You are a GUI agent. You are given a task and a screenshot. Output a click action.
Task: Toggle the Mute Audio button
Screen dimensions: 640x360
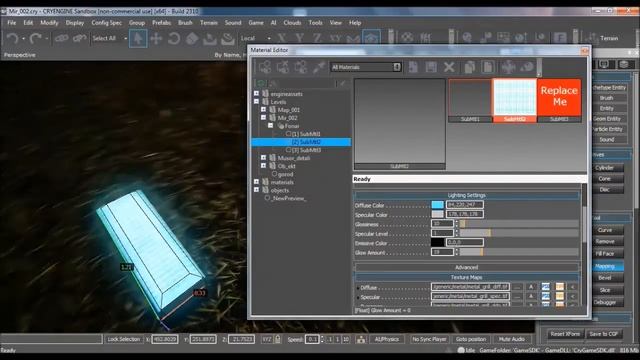pyautogui.click(x=512, y=339)
